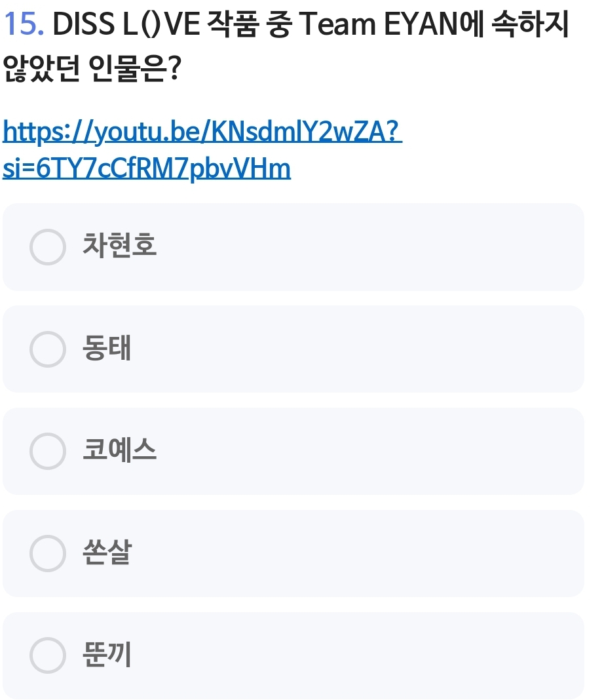Screen dimensions: 604x700
Task: Select the 쏜살 radio button
Action: (48, 553)
